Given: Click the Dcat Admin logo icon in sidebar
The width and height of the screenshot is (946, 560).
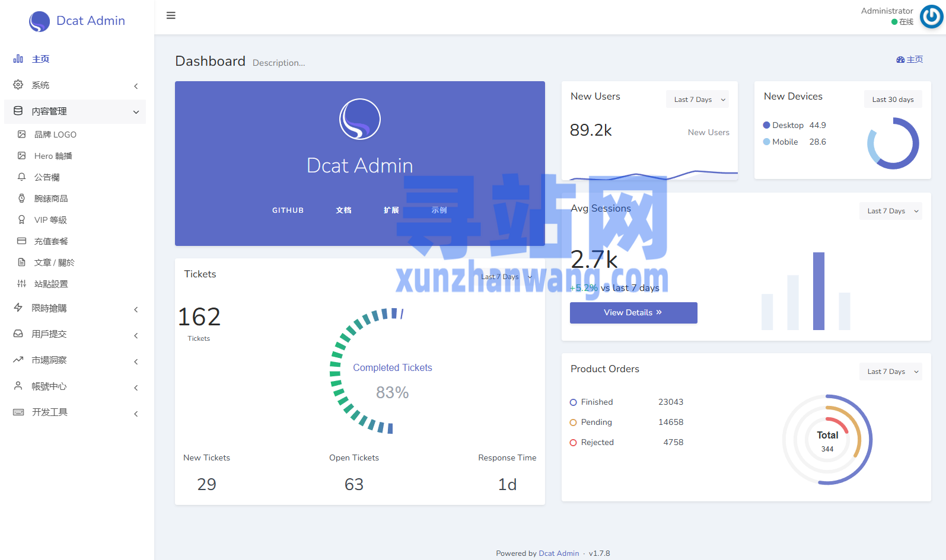Looking at the screenshot, I should coord(40,21).
